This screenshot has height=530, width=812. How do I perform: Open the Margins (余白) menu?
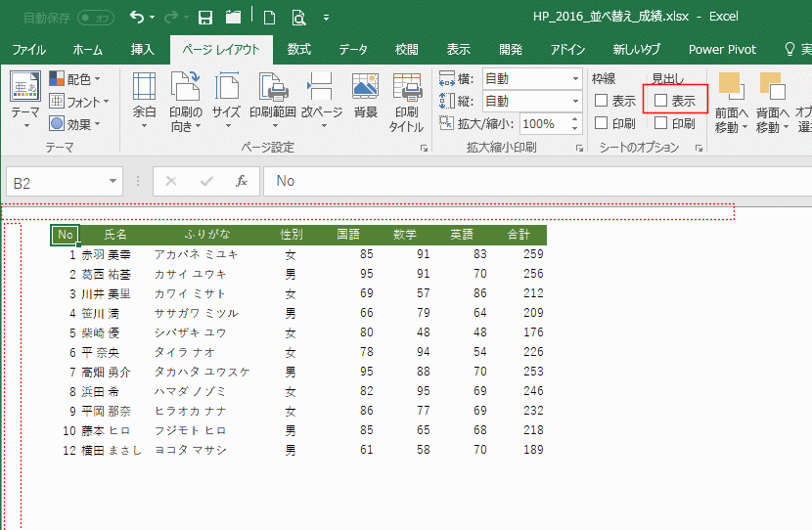144,101
